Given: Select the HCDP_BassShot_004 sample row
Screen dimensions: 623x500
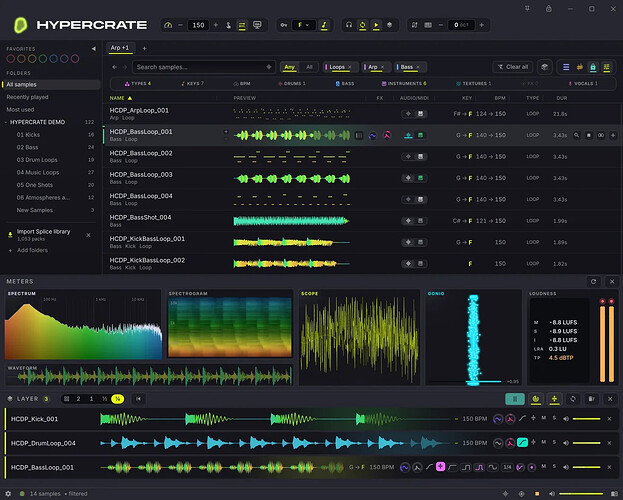Looking at the screenshot, I should 362,221.
